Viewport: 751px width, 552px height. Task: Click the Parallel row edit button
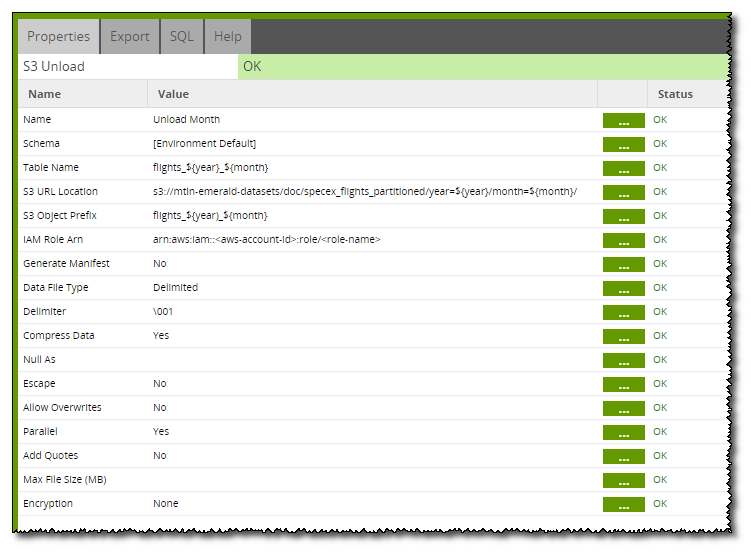(x=624, y=432)
